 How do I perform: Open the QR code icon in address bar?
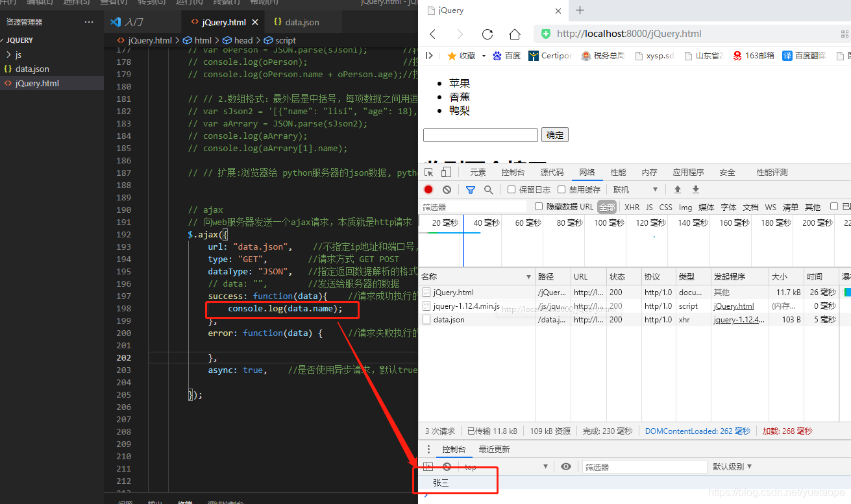[845, 34]
